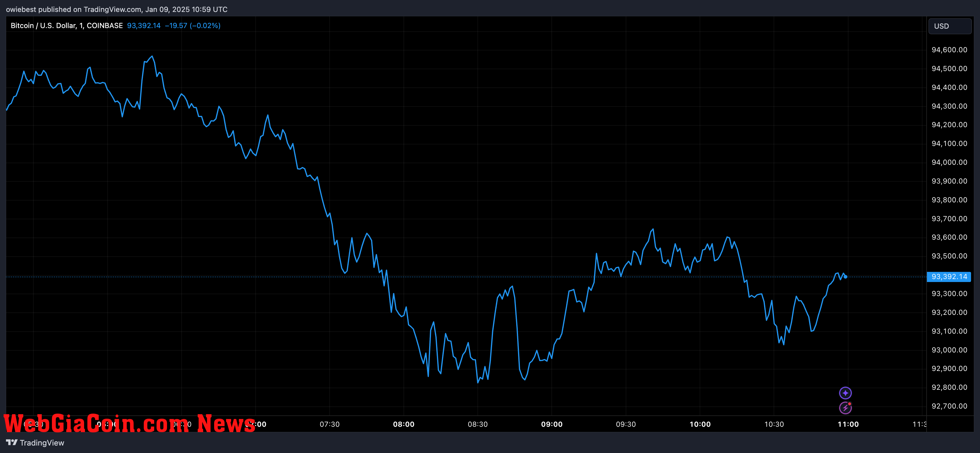Click the 93,500.00 price axis label
This screenshot has height=453, width=980.
click(x=949, y=256)
